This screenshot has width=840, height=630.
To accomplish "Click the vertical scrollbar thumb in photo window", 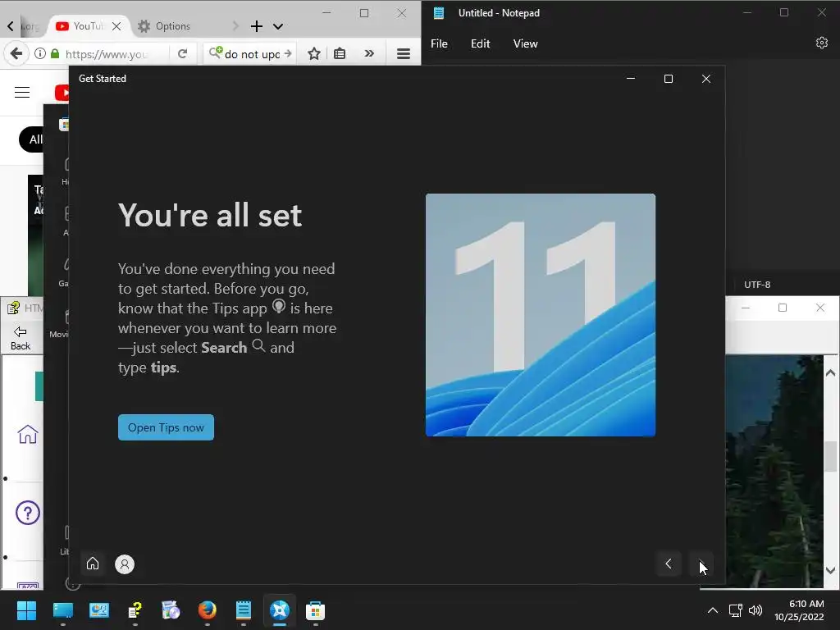I will pyautogui.click(x=830, y=456).
